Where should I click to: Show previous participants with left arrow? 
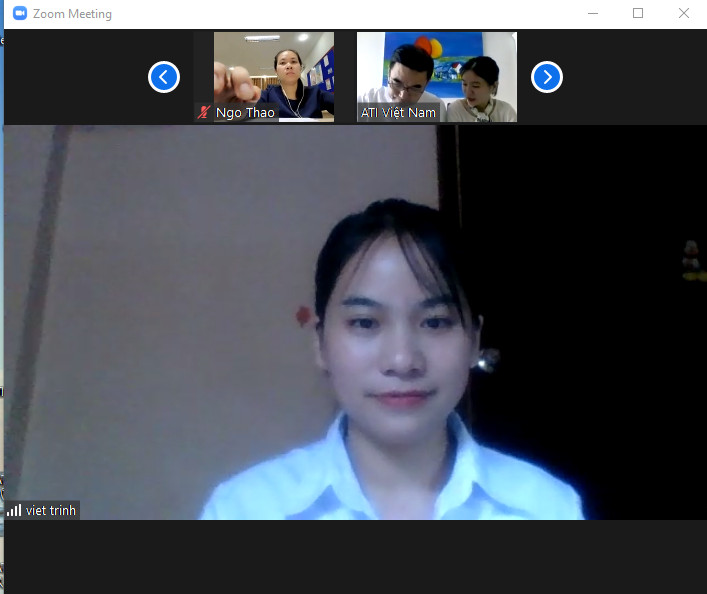164,77
